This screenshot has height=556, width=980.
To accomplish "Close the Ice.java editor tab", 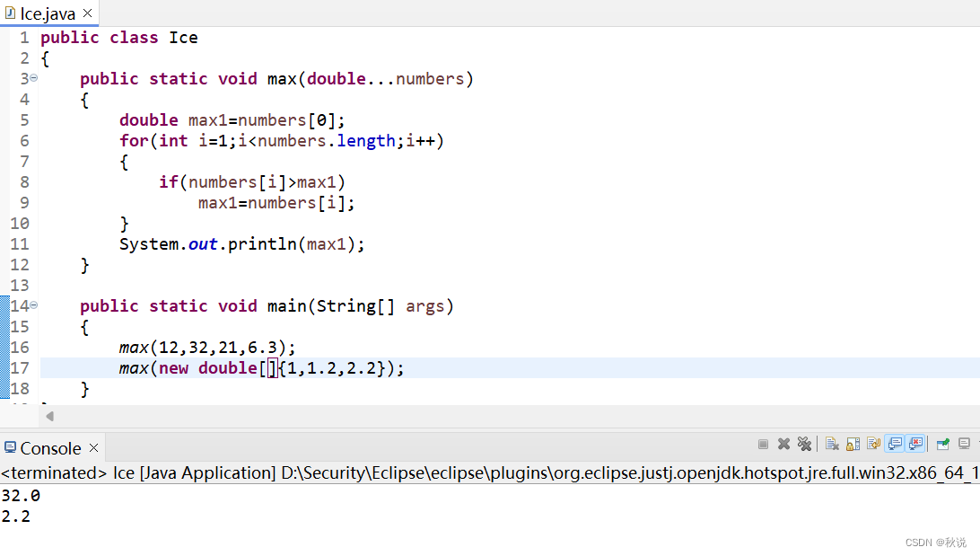I will point(88,13).
